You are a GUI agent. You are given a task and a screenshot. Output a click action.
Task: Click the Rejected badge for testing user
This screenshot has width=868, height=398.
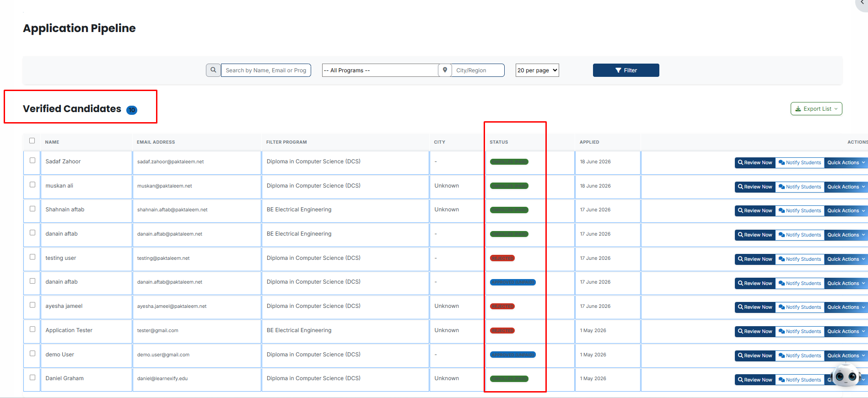[502, 258]
